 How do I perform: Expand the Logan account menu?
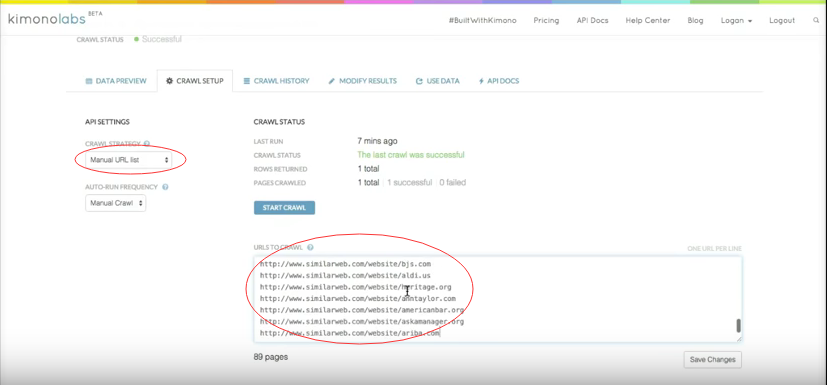tap(736, 21)
